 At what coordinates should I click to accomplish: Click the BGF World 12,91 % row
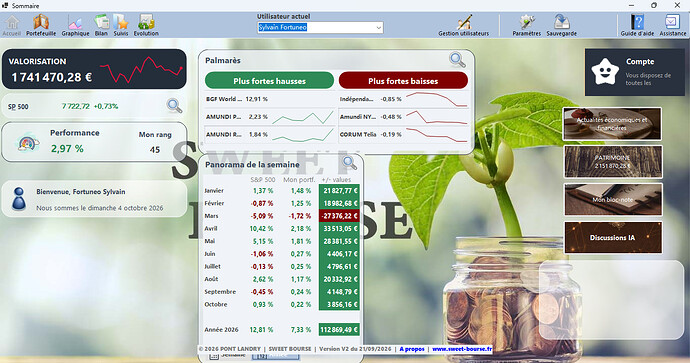click(x=270, y=99)
